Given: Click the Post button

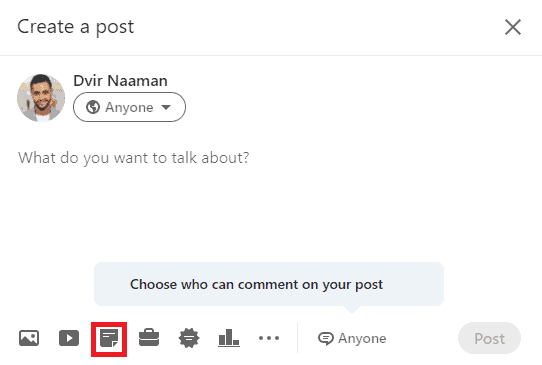Looking at the screenshot, I should coord(489,338).
